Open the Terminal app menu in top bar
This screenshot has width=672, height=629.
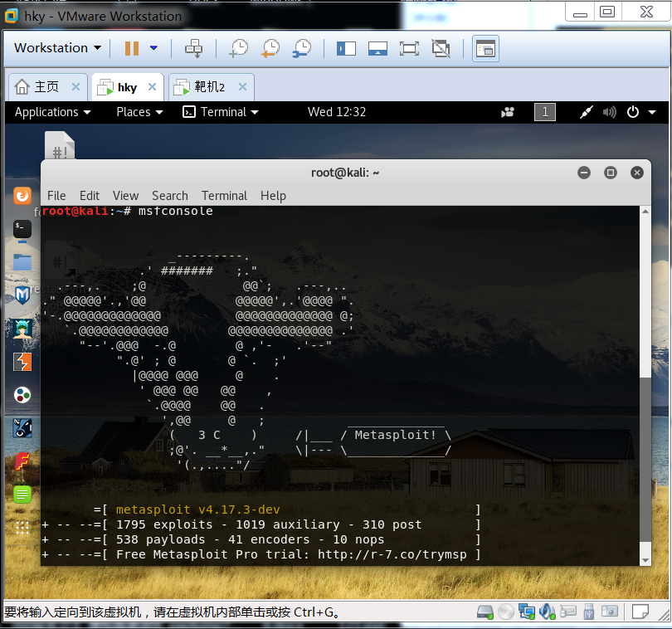pos(221,112)
